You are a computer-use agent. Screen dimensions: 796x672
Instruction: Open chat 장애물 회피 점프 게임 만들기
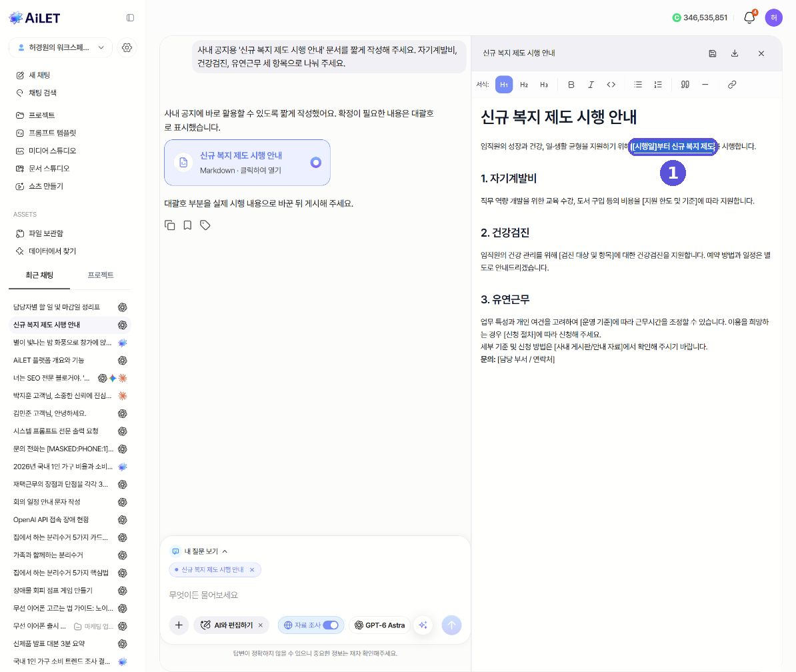70,591
